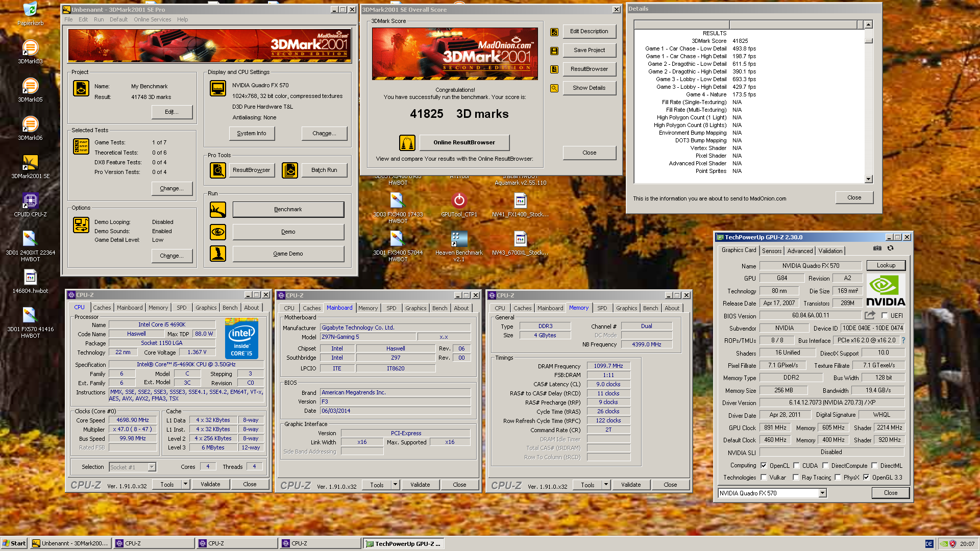This screenshot has height=551, width=980.
Task: Open the Papierkorb recycle bin icon
Action: click(30, 14)
